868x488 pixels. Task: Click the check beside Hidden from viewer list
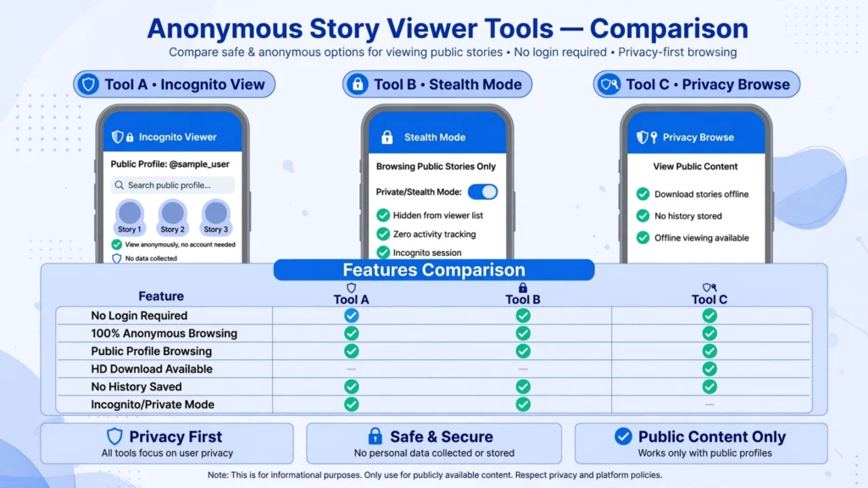(x=383, y=215)
